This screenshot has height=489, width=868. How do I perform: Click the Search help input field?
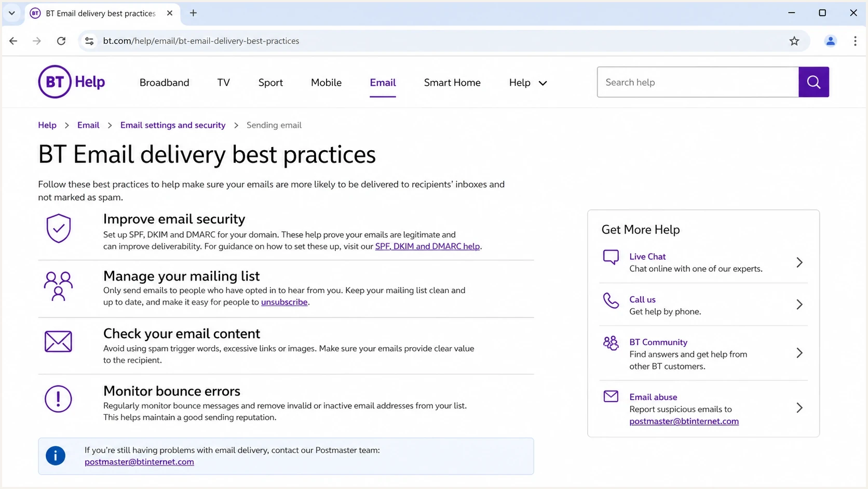tap(698, 82)
